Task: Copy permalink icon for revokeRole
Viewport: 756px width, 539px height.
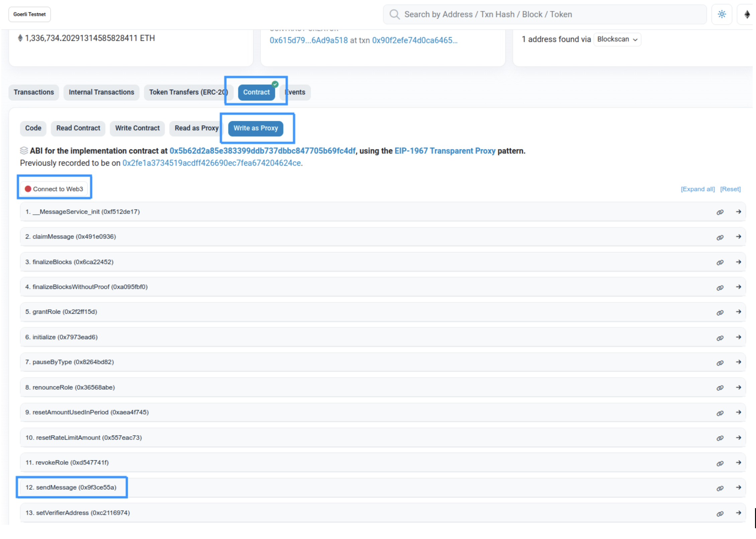Action: (x=720, y=463)
